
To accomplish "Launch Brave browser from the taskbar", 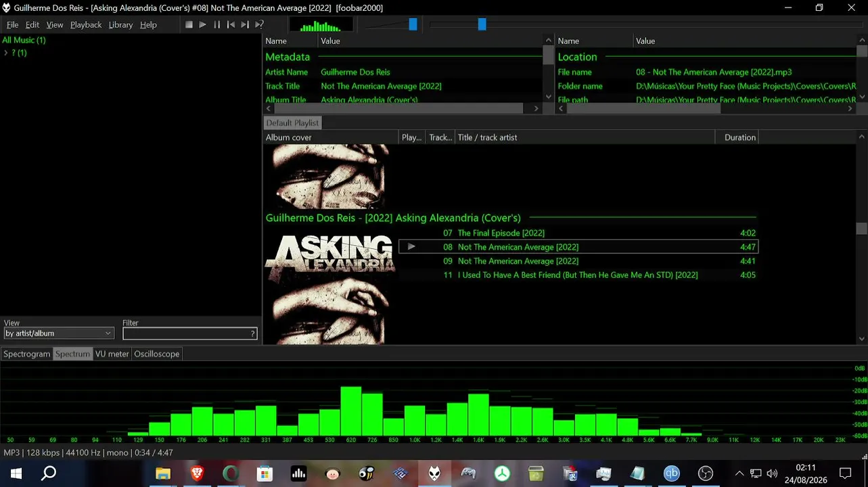I will point(197,473).
